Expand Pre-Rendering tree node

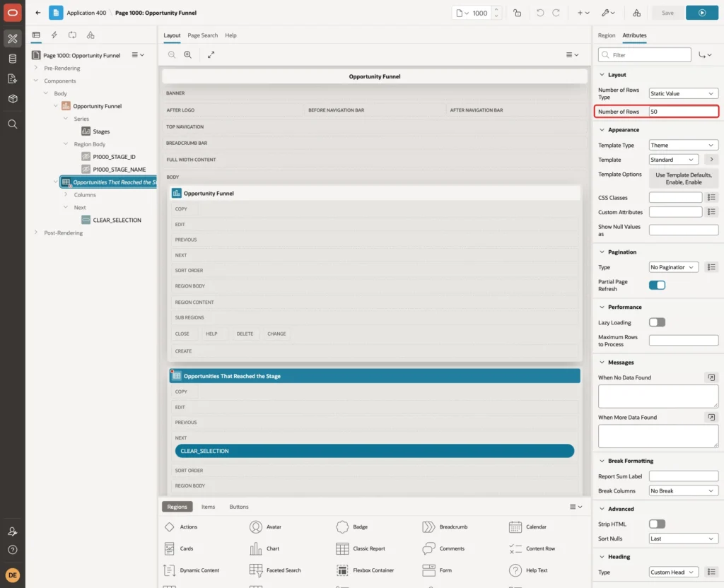tap(36, 68)
